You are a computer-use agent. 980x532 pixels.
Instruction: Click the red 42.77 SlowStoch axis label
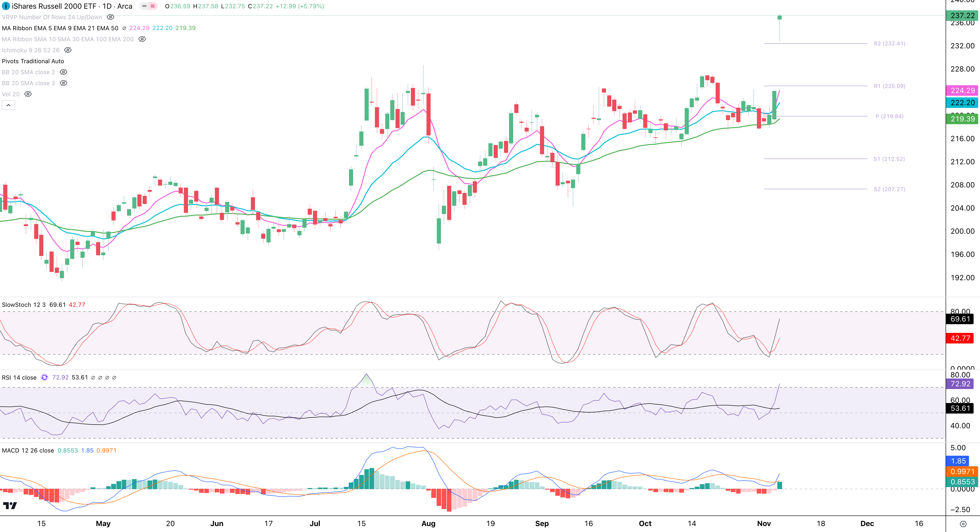point(960,338)
